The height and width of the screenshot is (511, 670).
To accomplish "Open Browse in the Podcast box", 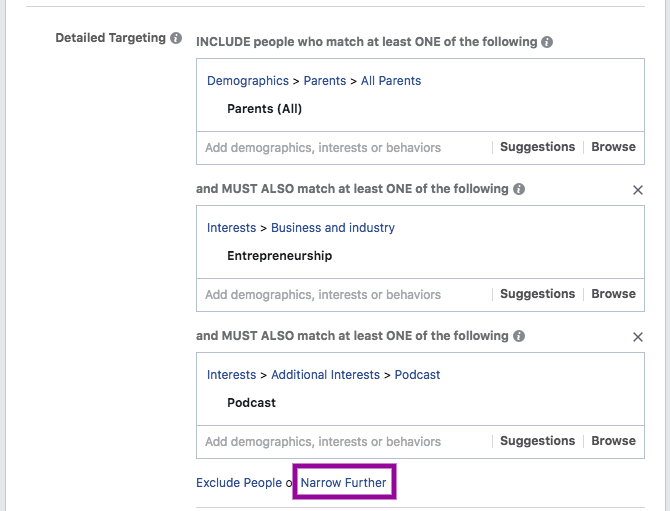I will point(613,441).
